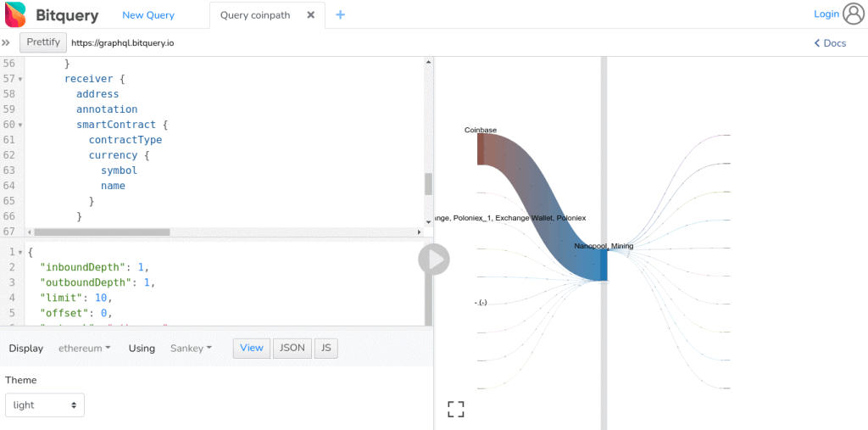The image size is (868, 430).
Task: Click the horizontal scrollbar of query editor
Action: [x=102, y=232]
